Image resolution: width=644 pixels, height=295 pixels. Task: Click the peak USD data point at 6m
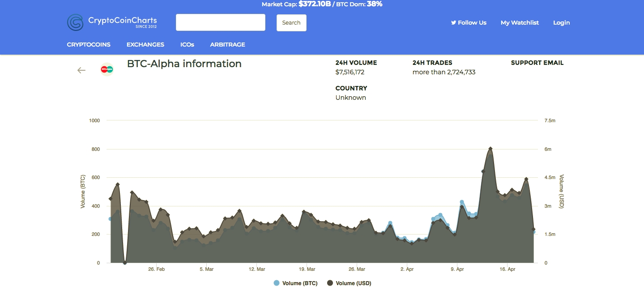coord(490,149)
